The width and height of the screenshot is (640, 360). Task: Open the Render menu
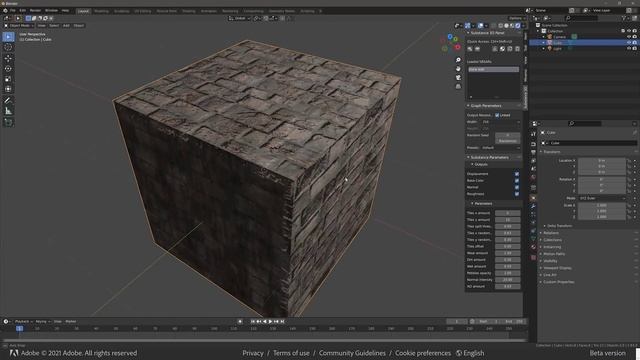tap(35, 10)
